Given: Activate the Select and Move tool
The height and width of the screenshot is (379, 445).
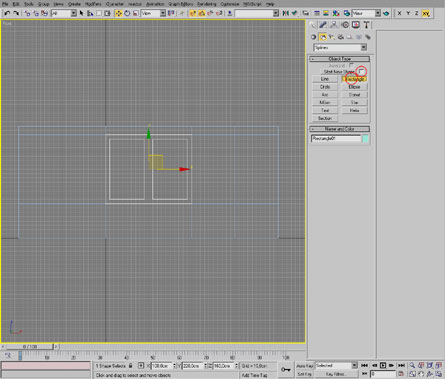Looking at the screenshot, I should point(118,13).
